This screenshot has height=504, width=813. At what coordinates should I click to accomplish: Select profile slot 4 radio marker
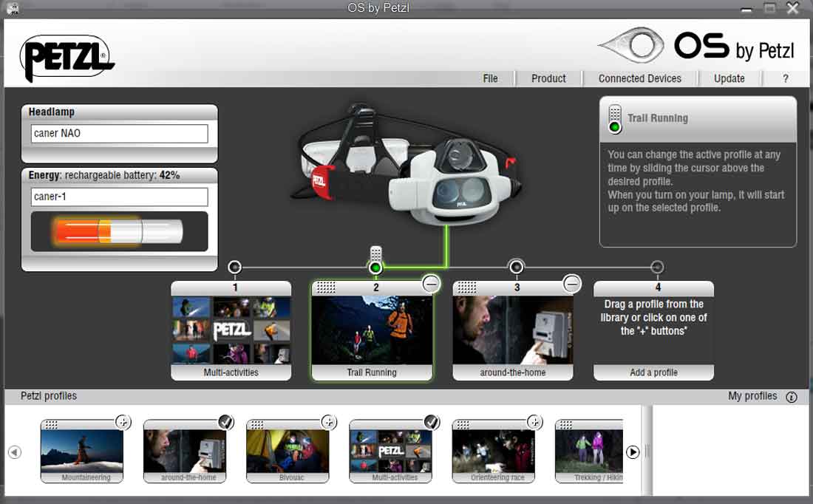pyautogui.click(x=657, y=267)
